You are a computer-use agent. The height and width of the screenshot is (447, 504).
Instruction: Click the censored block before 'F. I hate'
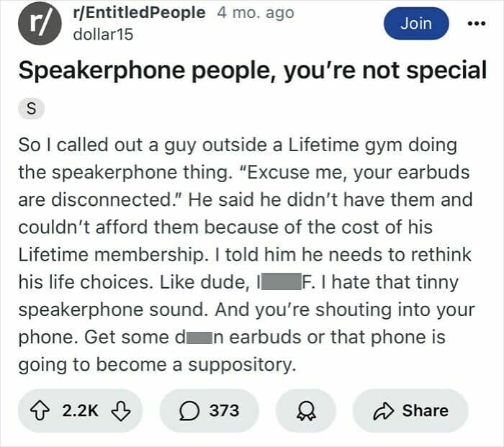tap(279, 282)
